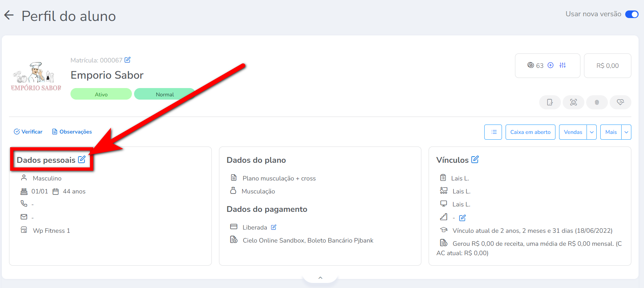Open the list view button
The width and height of the screenshot is (644, 288).
tap(493, 132)
